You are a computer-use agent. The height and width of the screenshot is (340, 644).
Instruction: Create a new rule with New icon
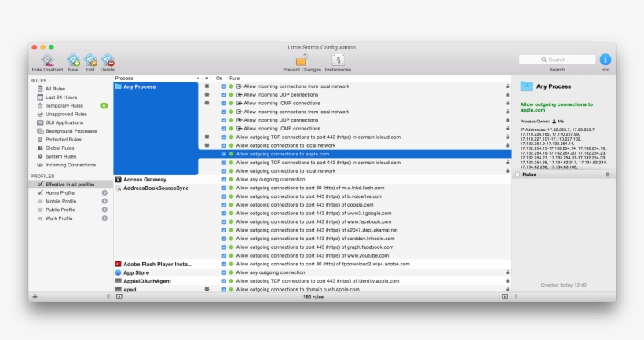coord(73,60)
